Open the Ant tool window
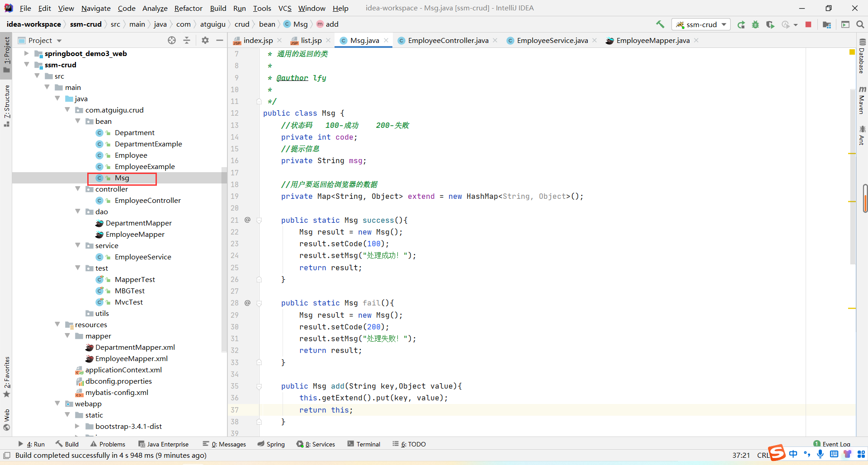Viewport: 868px width, 465px height. [862, 136]
